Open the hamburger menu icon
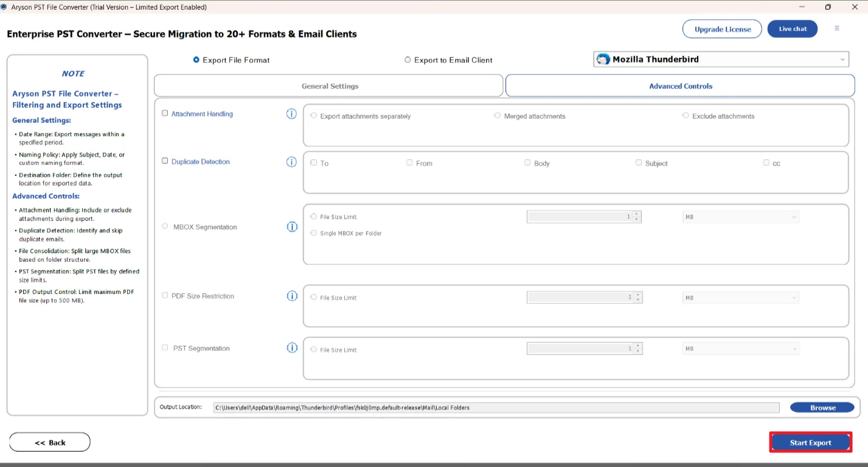 pos(837,29)
